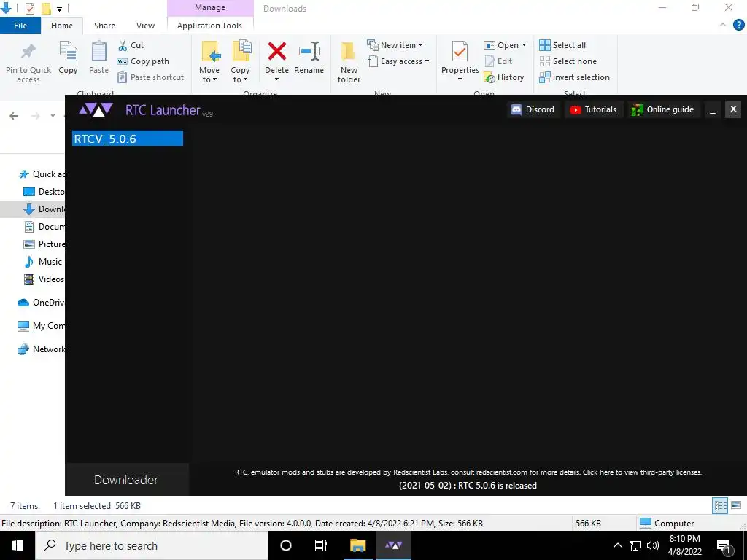Select Videos in navigation pane
The width and height of the screenshot is (747, 560).
[x=44, y=279]
